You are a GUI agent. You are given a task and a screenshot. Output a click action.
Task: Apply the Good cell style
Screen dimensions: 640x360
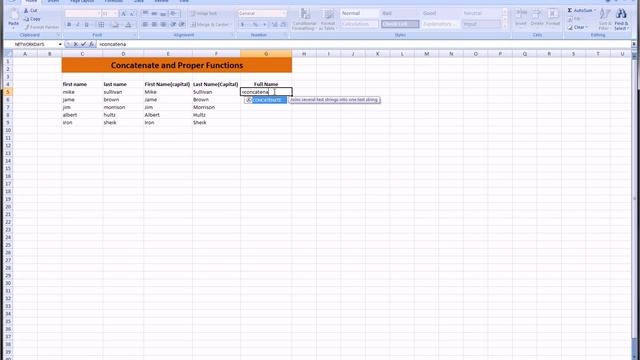(441, 13)
